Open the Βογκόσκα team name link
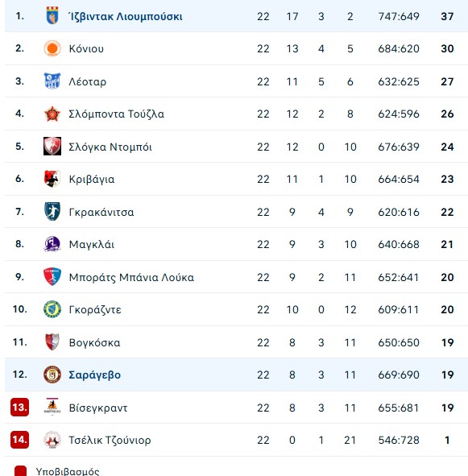The image size is (468, 476). coord(95,343)
